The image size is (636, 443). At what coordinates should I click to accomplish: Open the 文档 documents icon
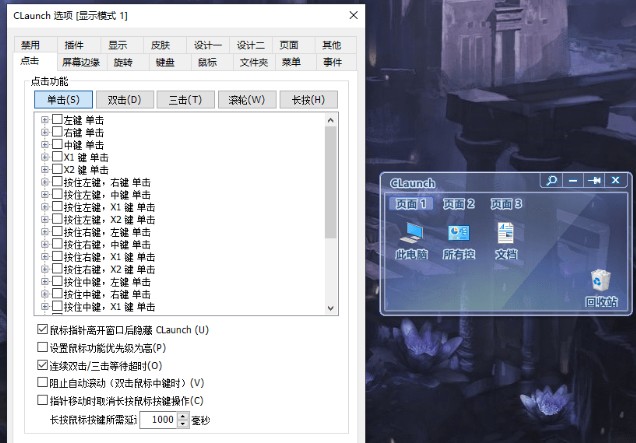tap(506, 234)
